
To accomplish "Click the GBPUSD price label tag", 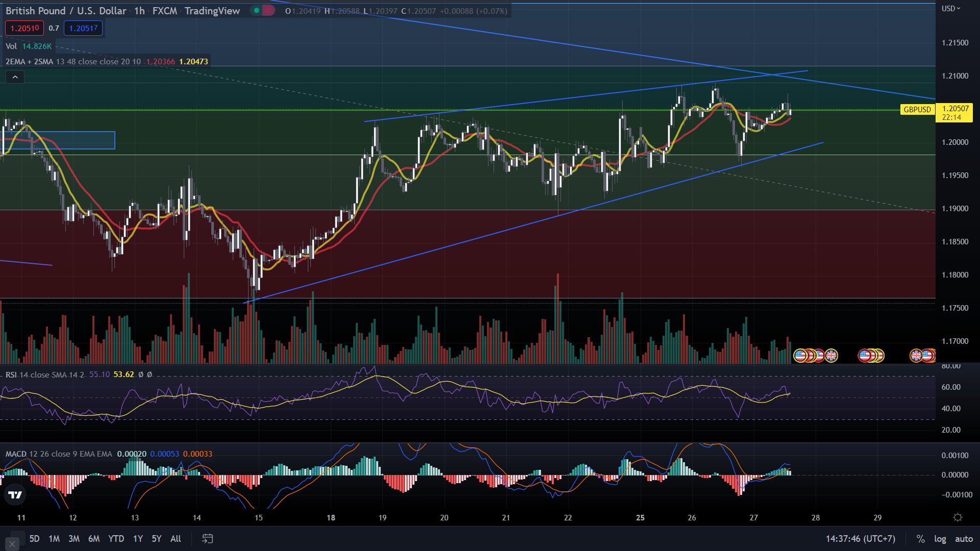I will pos(917,109).
